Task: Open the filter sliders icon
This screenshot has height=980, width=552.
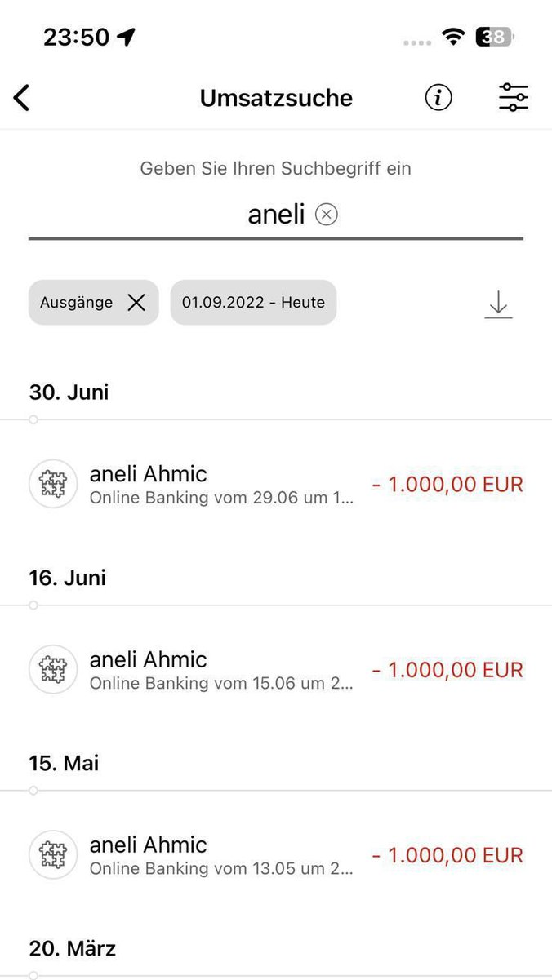Action: click(514, 98)
